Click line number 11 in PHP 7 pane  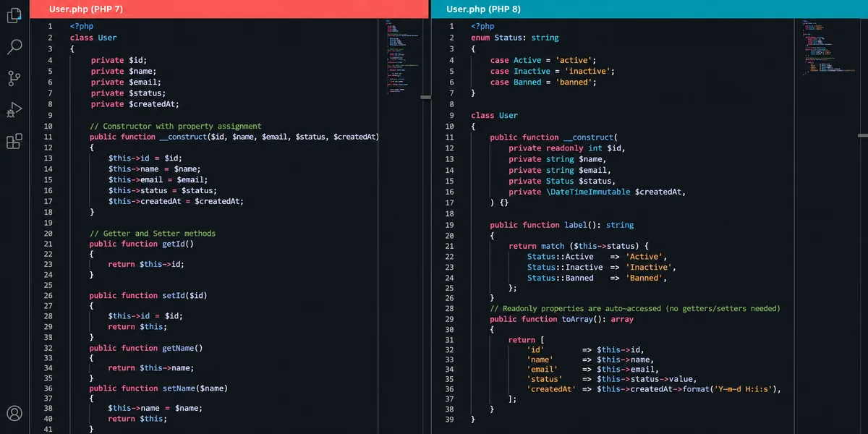[x=48, y=137]
